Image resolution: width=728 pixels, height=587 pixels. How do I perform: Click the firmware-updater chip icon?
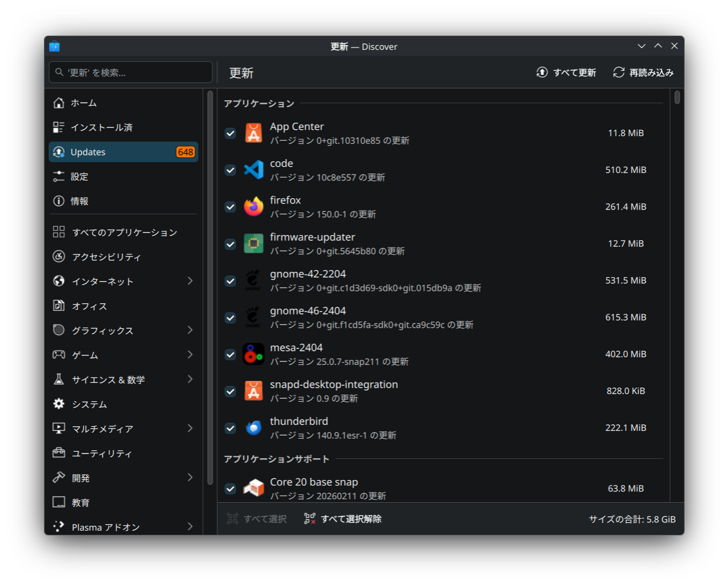tap(254, 243)
